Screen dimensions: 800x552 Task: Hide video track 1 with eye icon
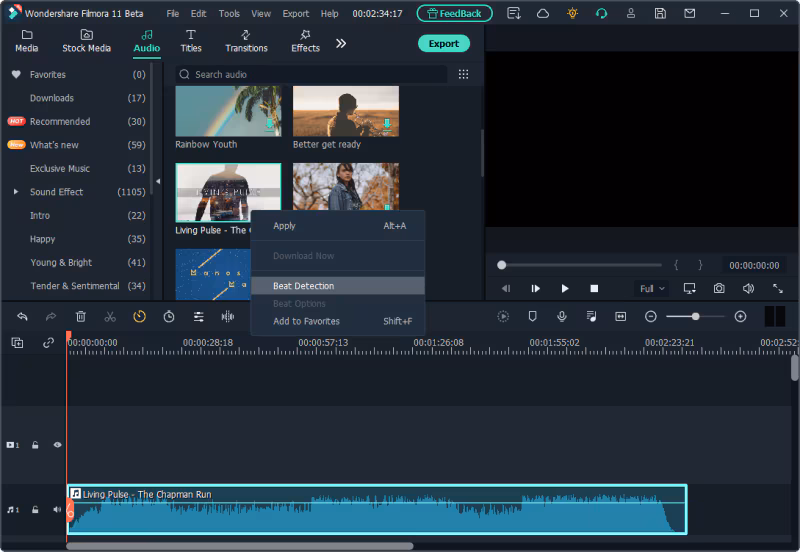[57, 445]
